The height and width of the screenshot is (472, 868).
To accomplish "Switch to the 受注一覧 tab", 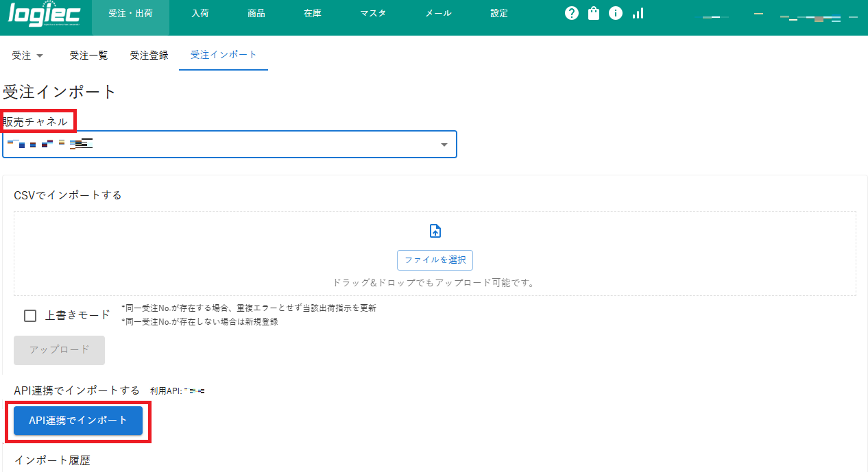I will [x=88, y=55].
